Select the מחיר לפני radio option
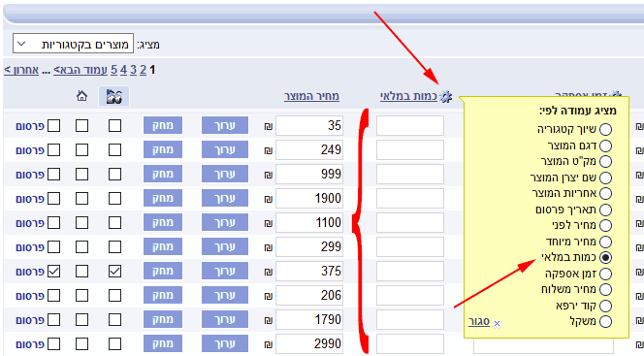644x356 pixels. (605, 226)
